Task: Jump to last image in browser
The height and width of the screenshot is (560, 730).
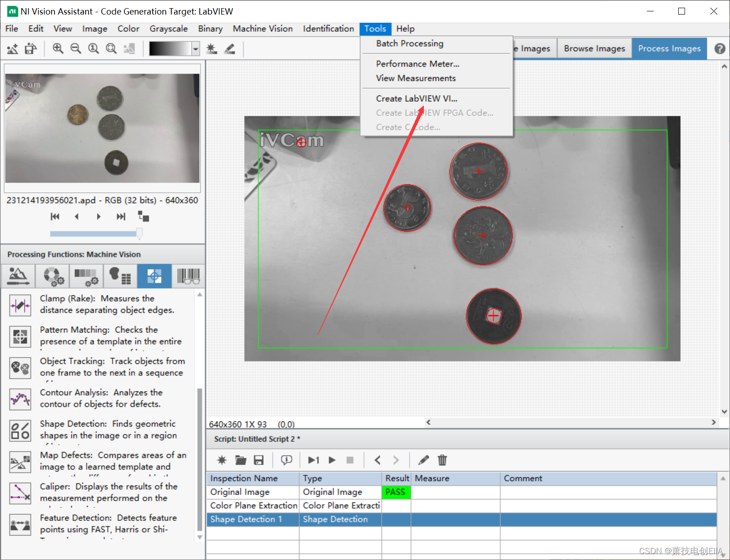Action: (x=120, y=217)
